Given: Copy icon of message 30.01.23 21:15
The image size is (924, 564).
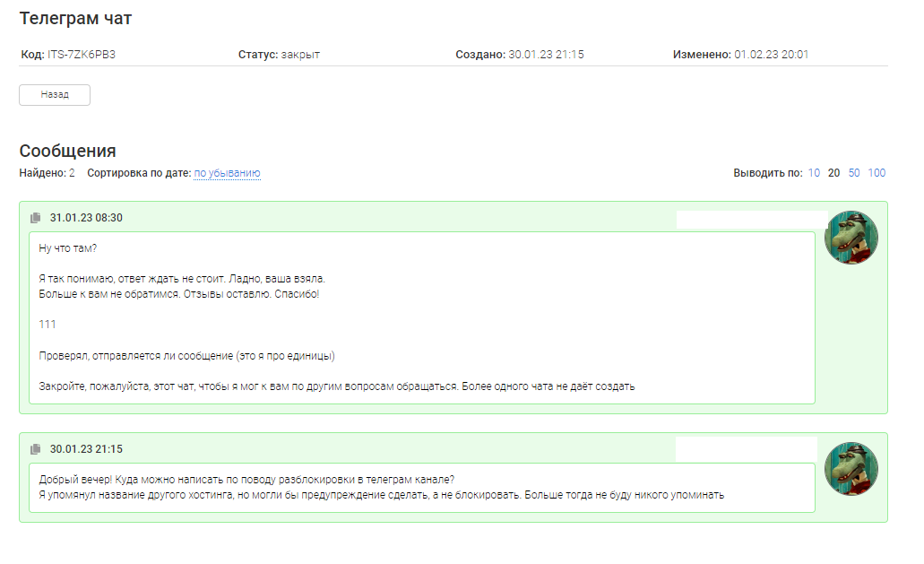Looking at the screenshot, I should tap(35, 449).
